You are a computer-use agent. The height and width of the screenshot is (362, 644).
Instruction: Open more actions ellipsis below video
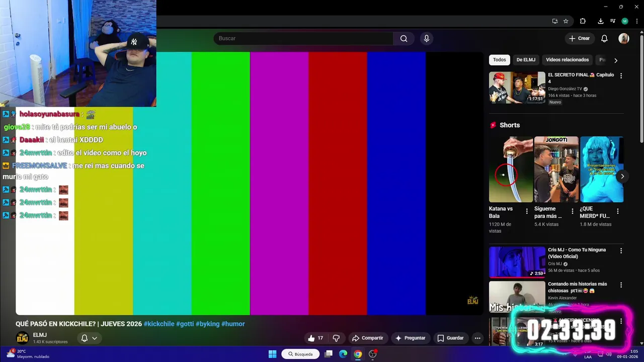[477, 338]
